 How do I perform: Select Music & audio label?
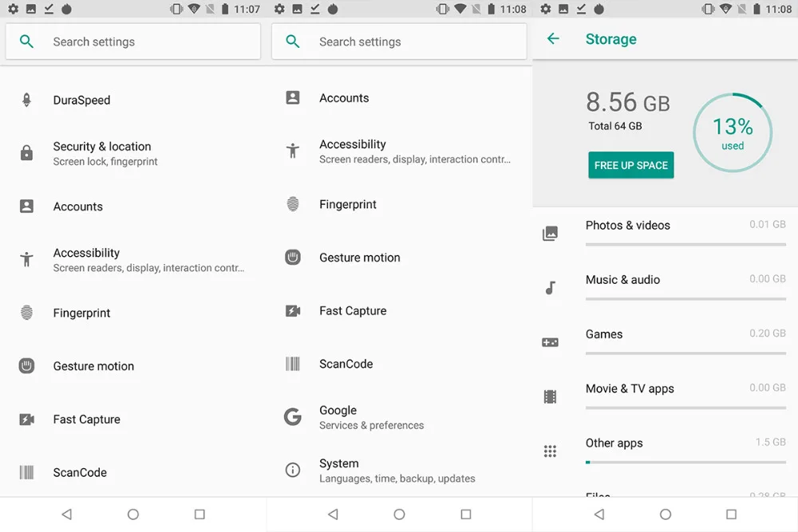pyautogui.click(x=622, y=279)
